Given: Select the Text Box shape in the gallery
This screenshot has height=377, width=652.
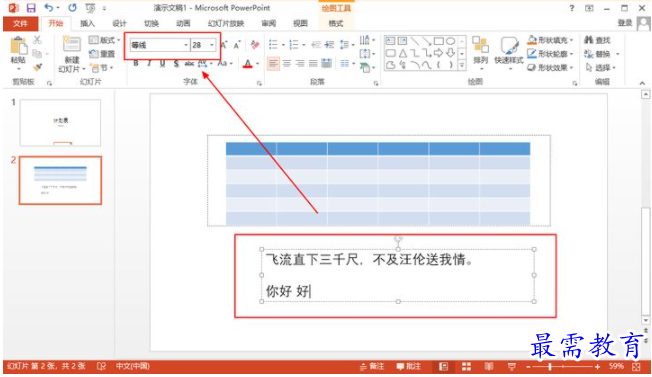Looking at the screenshot, I should (390, 41).
